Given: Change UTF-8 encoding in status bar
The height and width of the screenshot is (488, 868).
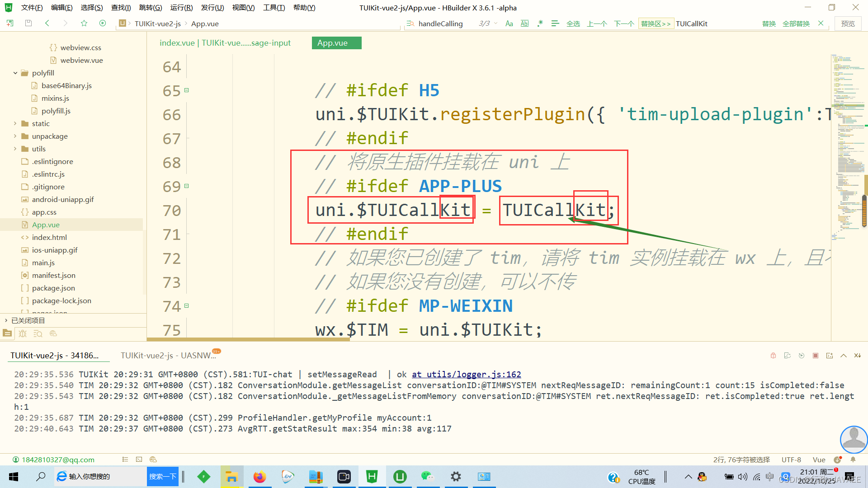Looking at the screenshot, I should pyautogui.click(x=791, y=460).
